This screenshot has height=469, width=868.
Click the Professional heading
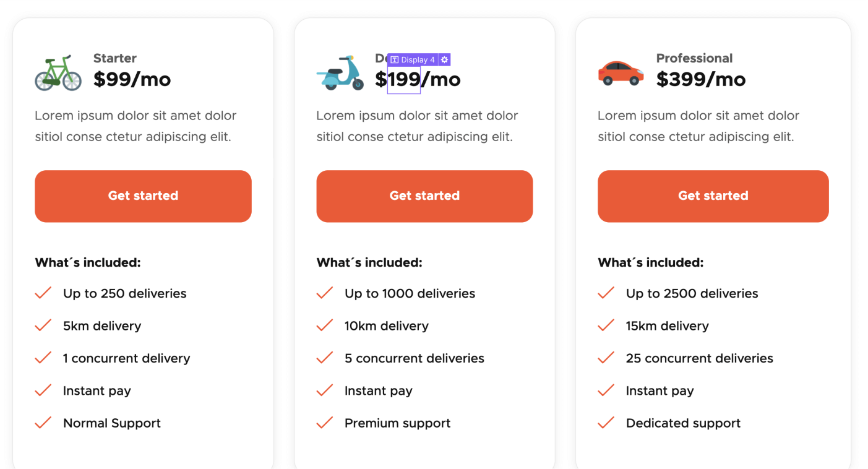pyautogui.click(x=694, y=58)
